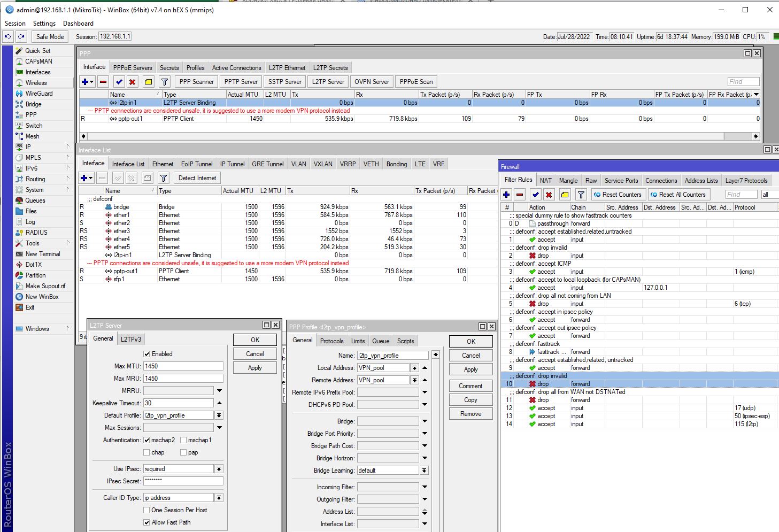Click Copy button in PPP Profile

point(471,400)
